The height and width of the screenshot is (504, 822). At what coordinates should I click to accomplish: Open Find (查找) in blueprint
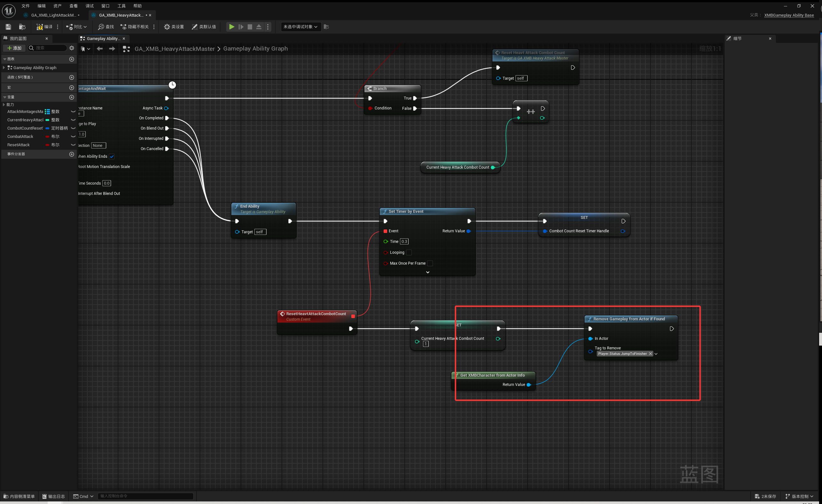coord(106,27)
